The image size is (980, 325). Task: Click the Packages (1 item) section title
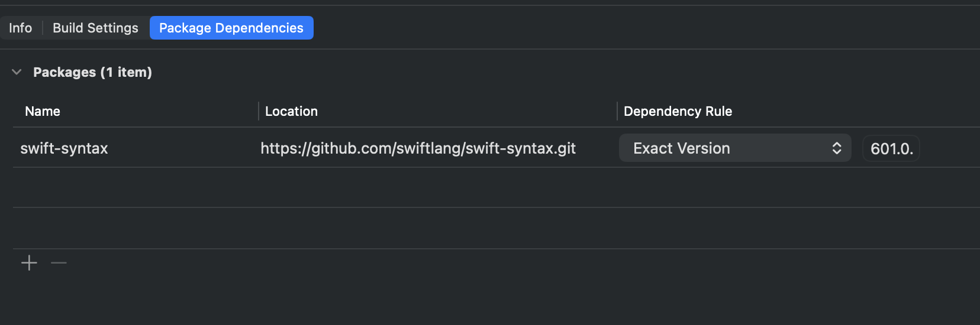(92, 72)
